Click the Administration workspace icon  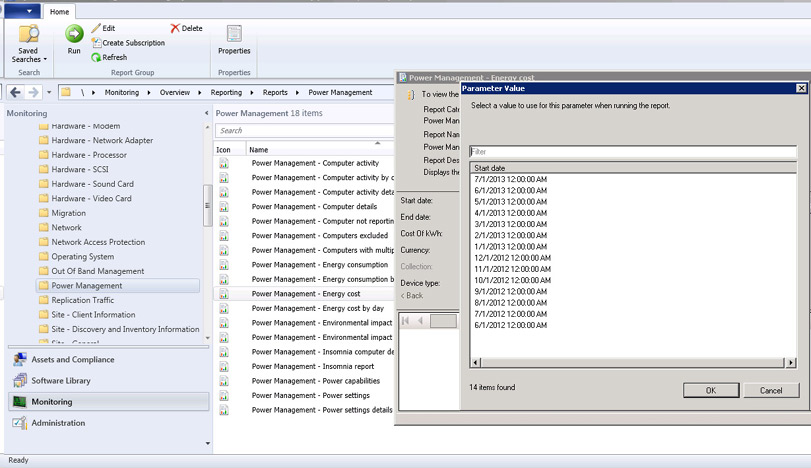pos(20,423)
